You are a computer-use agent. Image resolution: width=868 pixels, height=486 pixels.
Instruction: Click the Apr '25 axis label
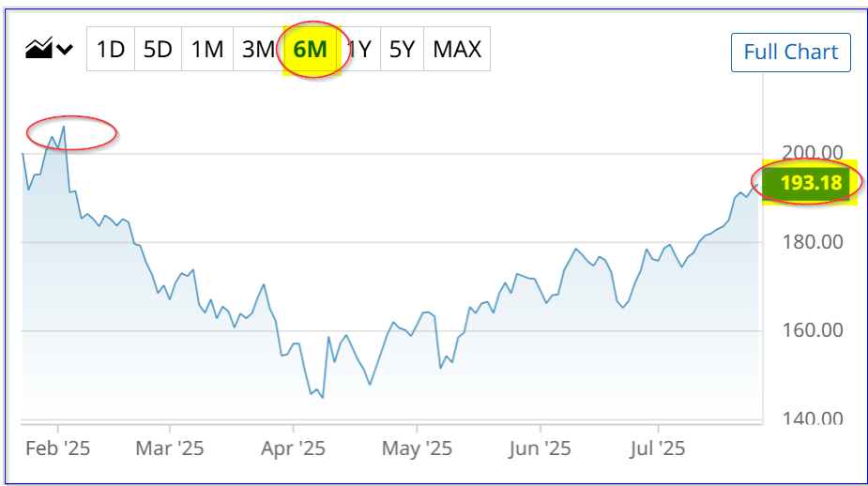[x=293, y=448]
